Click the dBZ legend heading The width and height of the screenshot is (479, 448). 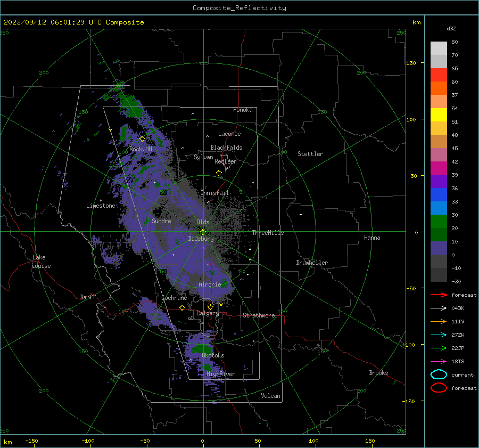[451, 28]
